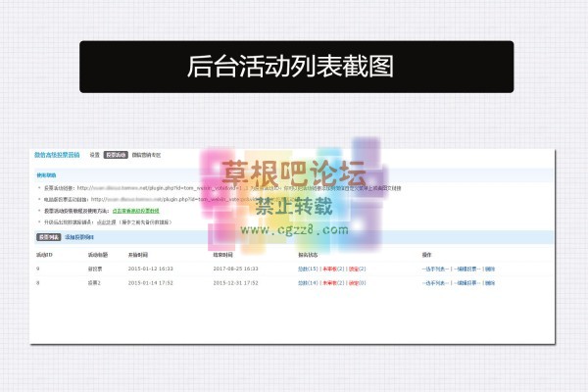
Task: Open red locked (0) link for activity 8
Action: (x=358, y=283)
